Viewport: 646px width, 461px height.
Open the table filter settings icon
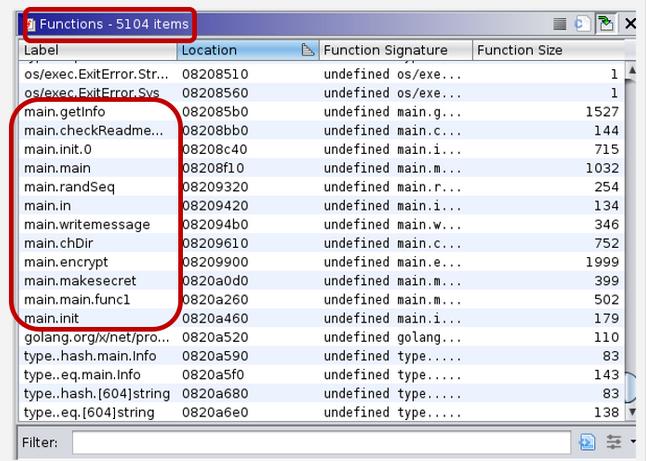[x=612, y=442]
